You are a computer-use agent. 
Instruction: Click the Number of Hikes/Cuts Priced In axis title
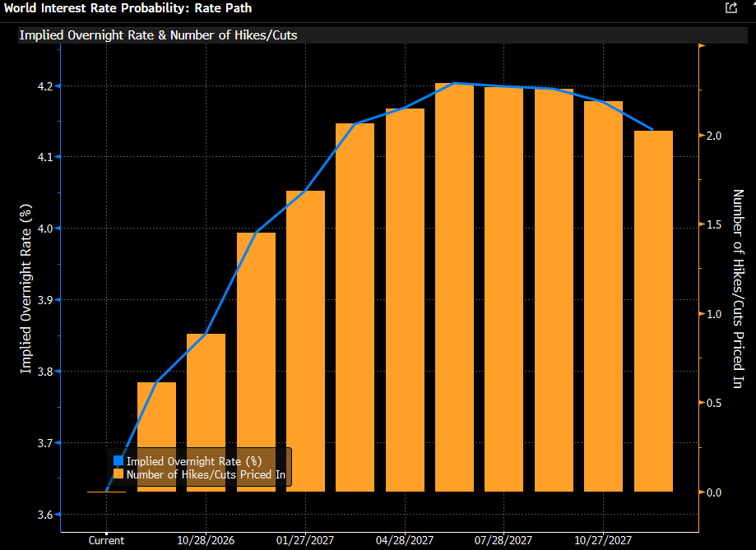pyautogui.click(x=738, y=289)
